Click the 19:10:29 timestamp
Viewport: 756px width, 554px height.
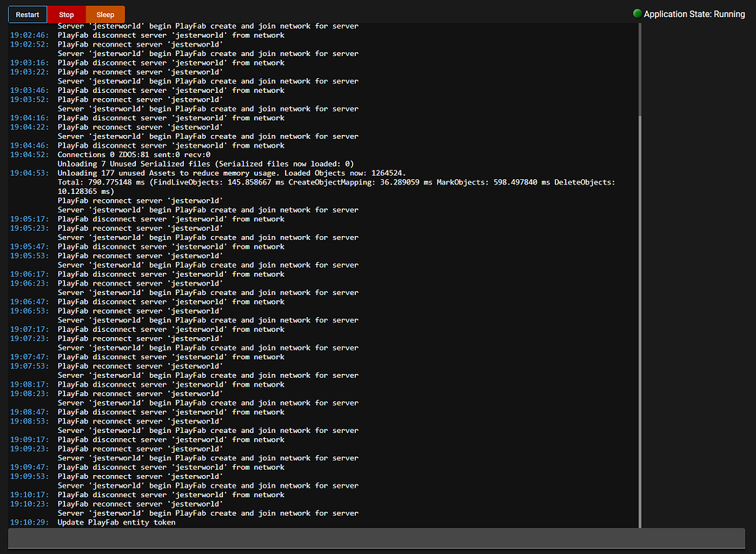[x=30, y=522]
